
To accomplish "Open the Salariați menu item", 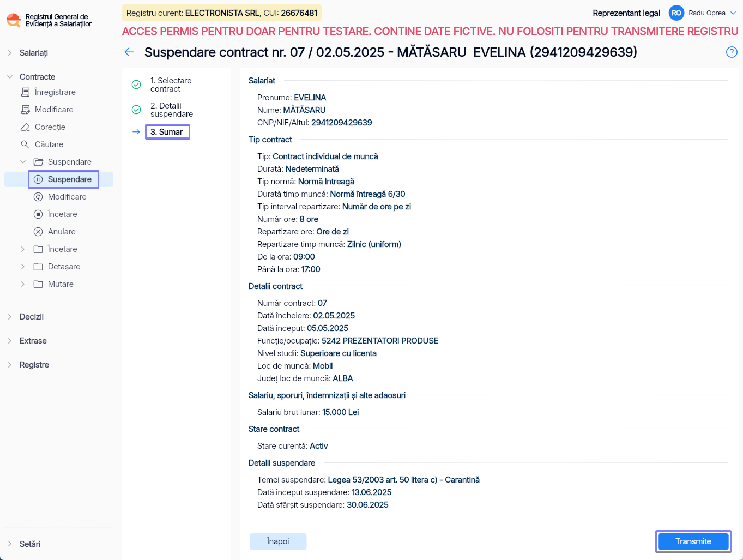I will (x=34, y=53).
